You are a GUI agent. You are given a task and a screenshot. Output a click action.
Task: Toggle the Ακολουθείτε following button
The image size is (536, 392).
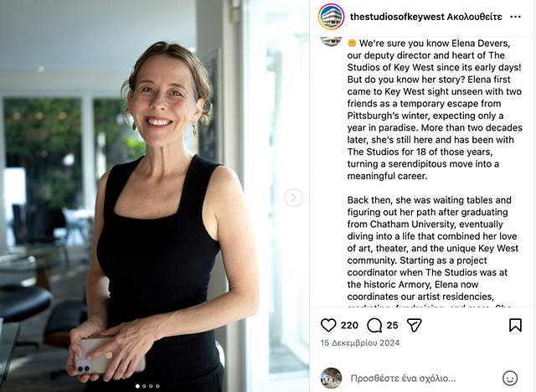(x=475, y=17)
